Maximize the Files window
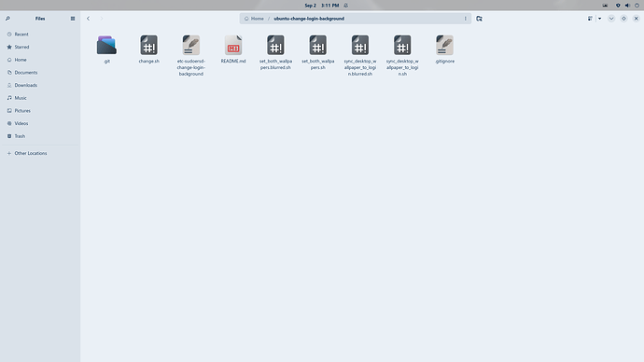The width and height of the screenshot is (644, 362). click(x=623, y=19)
